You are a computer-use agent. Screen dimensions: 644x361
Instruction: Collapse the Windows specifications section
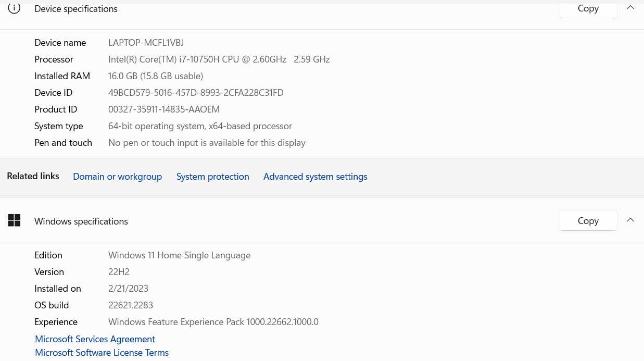coord(630,220)
